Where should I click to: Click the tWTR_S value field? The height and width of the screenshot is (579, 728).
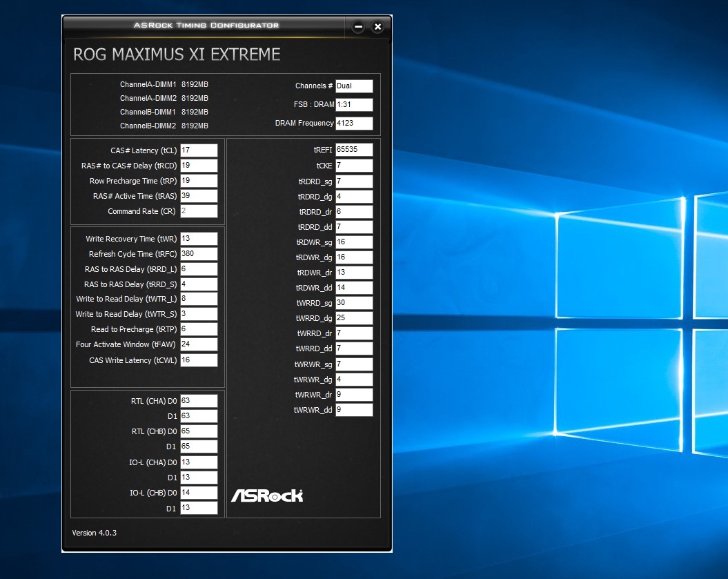(x=199, y=314)
